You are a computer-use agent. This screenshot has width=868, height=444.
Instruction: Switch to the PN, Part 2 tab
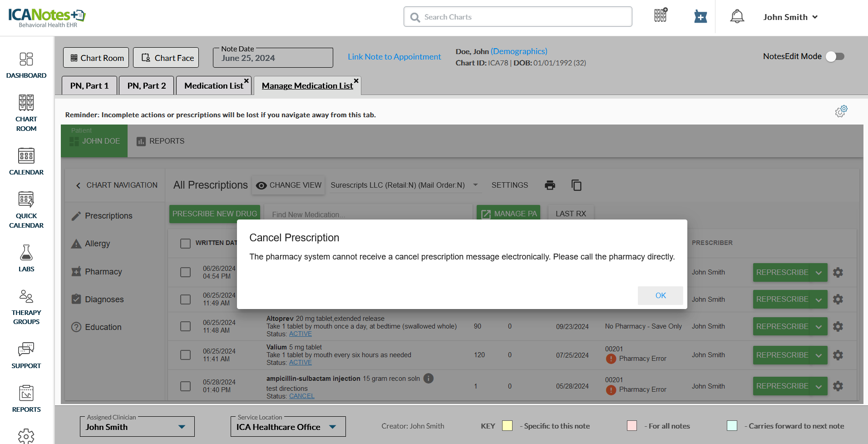[146, 85]
